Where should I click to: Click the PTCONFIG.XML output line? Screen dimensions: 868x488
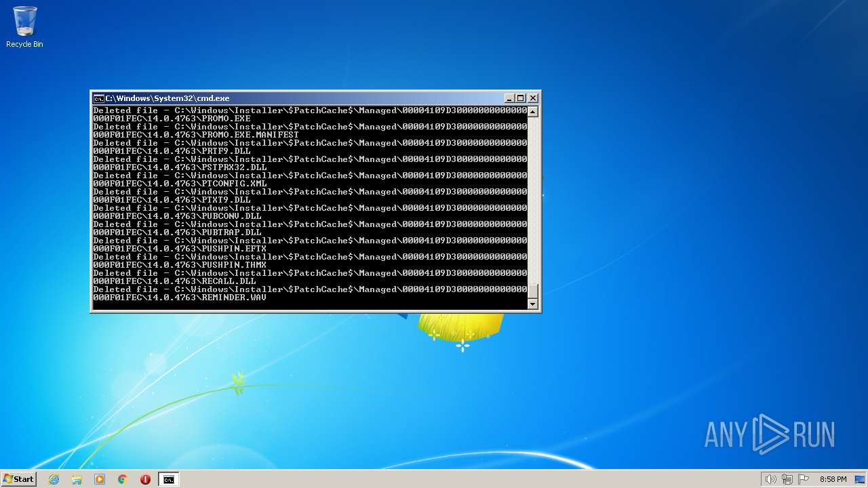coord(180,184)
